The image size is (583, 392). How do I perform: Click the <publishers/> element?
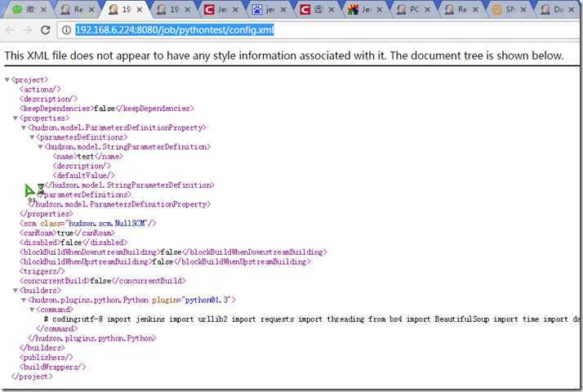pyautogui.click(x=46, y=358)
